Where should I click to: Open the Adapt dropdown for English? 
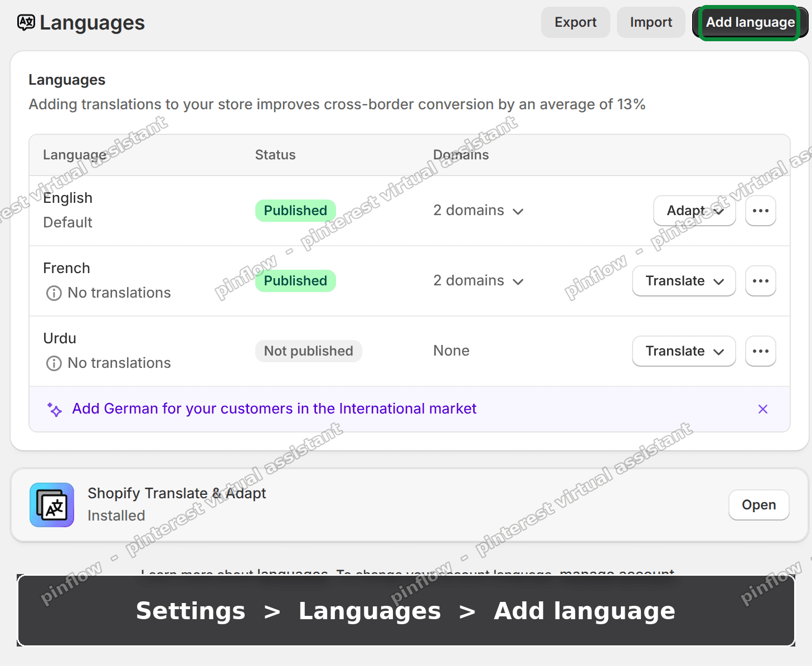pyautogui.click(x=694, y=211)
